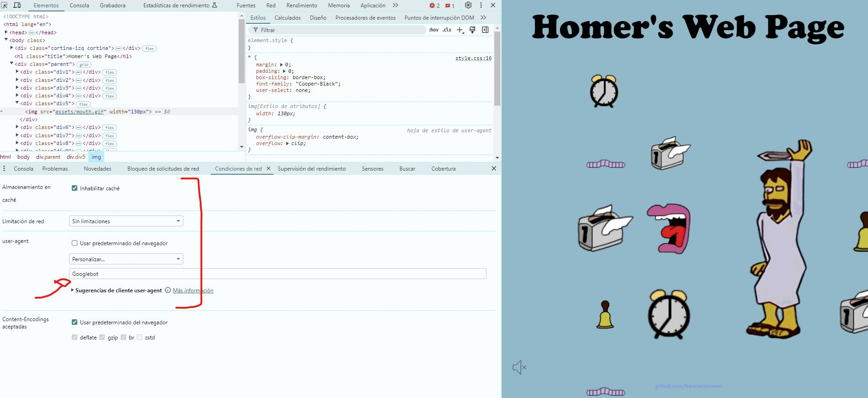
Task: Toggle the zstd encoding checkbox
Action: coord(139,337)
